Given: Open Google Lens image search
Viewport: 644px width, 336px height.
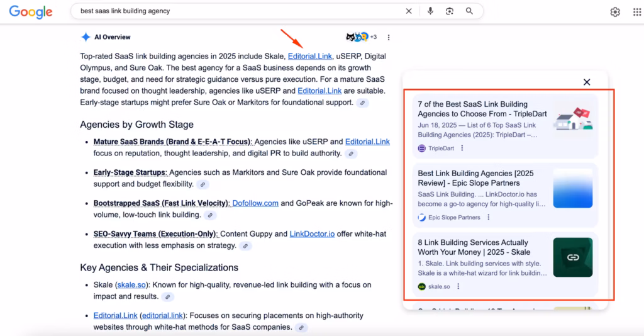Looking at the screenshot, I should click(450, 11).
